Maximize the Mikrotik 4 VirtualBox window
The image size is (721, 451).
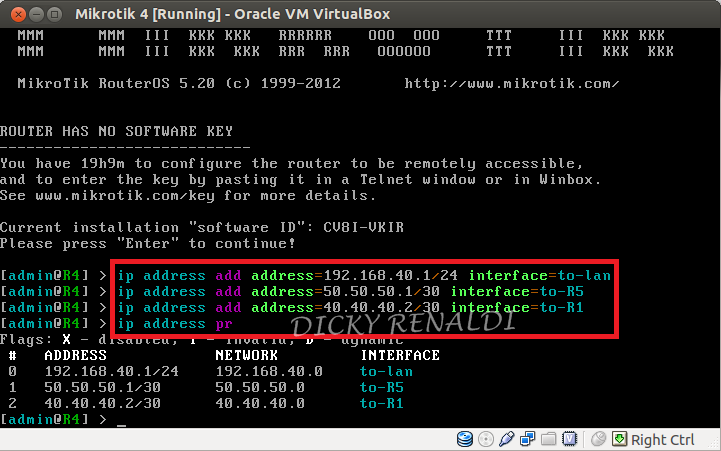pyautogui.click(x=55, y=14)
